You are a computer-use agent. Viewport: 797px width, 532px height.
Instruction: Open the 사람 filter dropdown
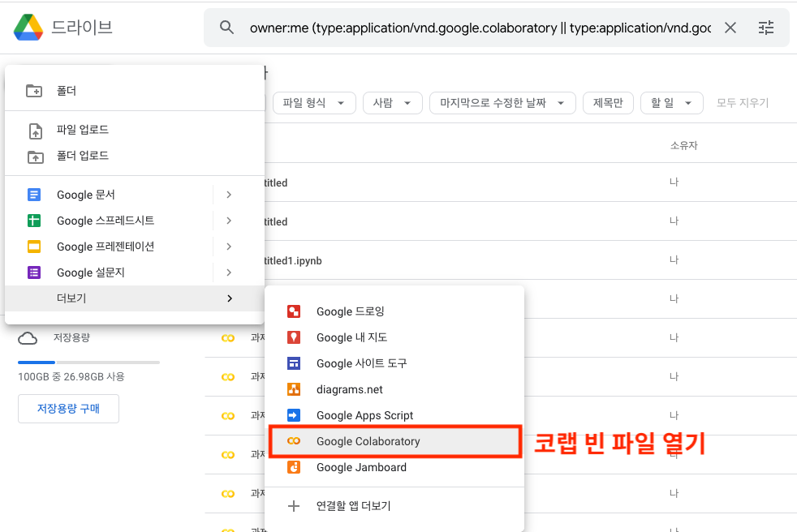392,103
